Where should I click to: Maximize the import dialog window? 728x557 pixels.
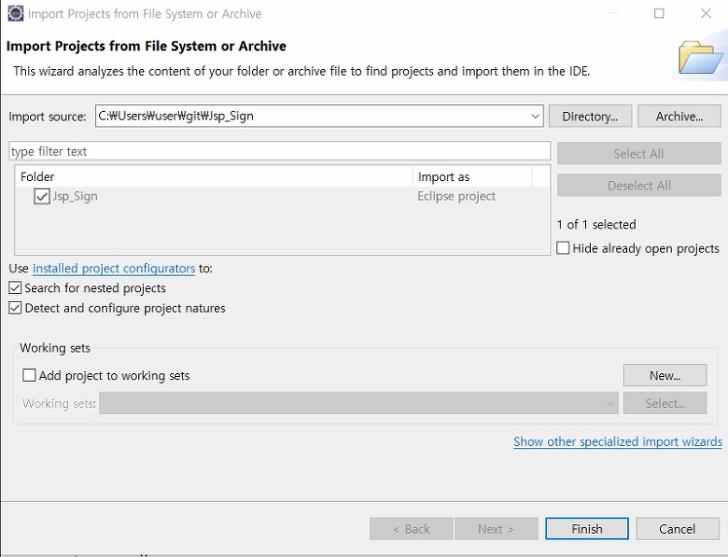pos(659,13)
